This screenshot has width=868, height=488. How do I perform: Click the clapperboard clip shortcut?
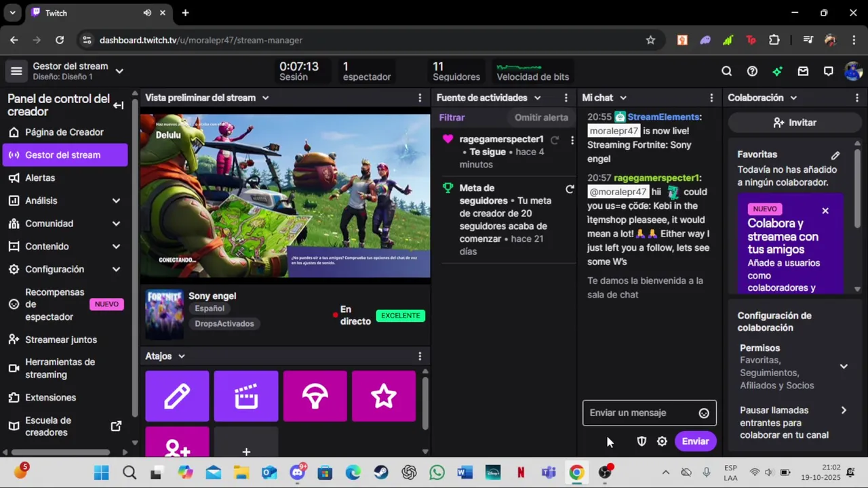[246, 396]
